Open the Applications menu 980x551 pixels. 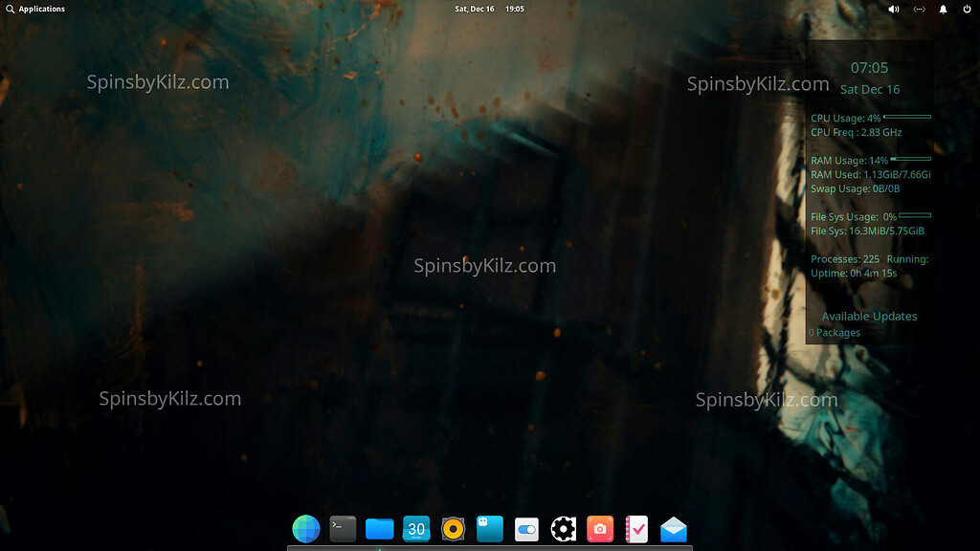[x=40, y=9]
